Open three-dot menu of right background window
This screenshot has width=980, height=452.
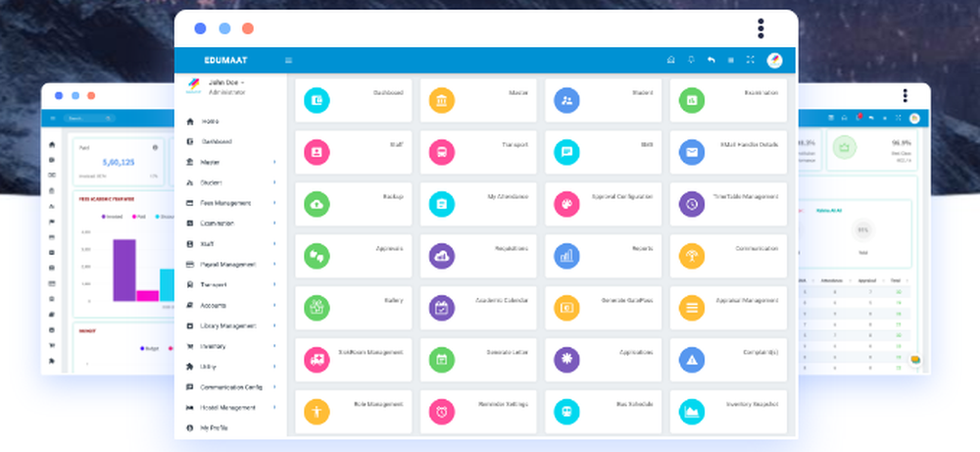pyautogui.click(x=905, y=96)
